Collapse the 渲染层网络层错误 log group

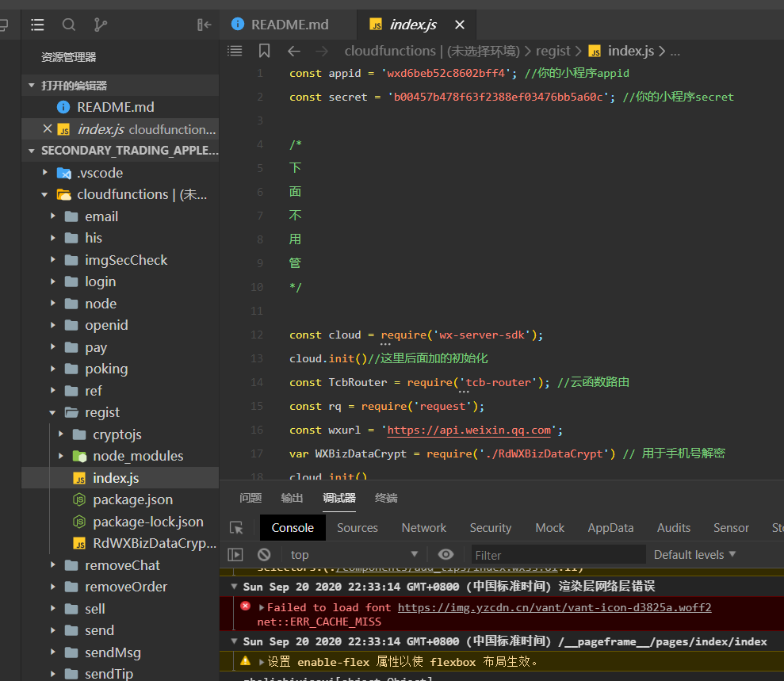click(234, 586)
